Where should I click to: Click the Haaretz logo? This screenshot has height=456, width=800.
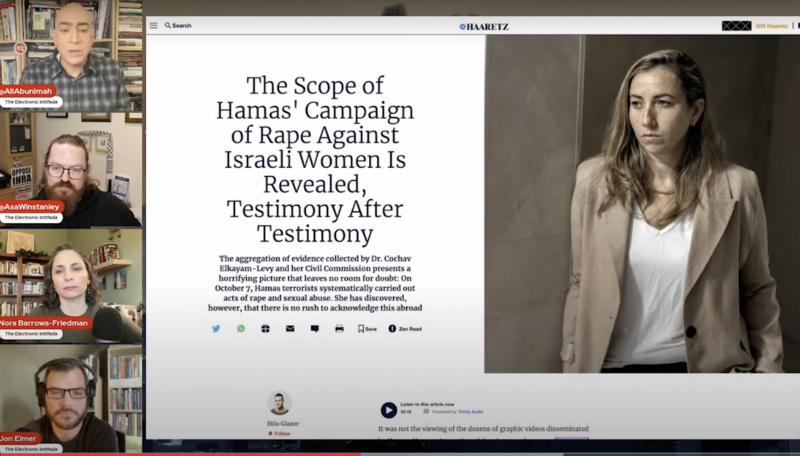(x=484, y=26)
